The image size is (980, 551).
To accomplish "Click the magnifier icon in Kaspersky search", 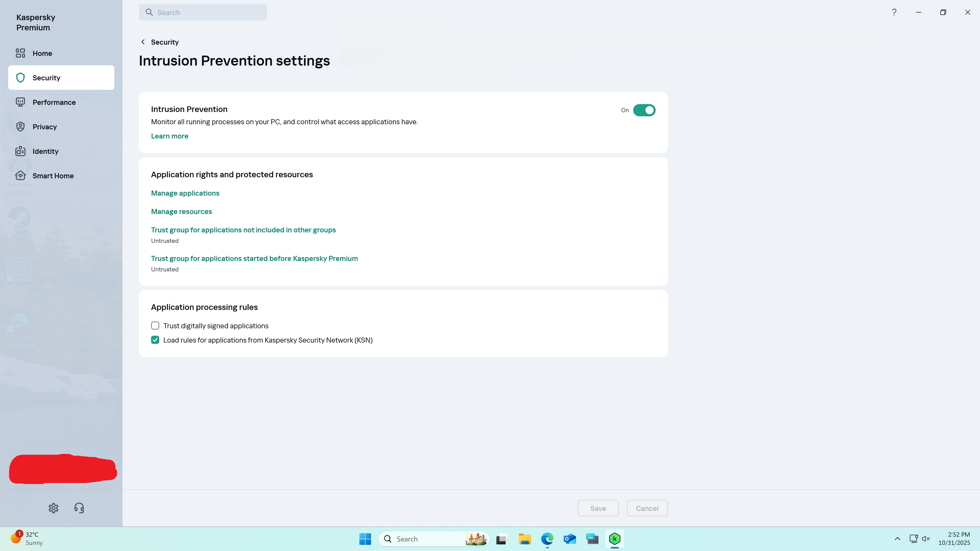I will (x=149, y=12).
